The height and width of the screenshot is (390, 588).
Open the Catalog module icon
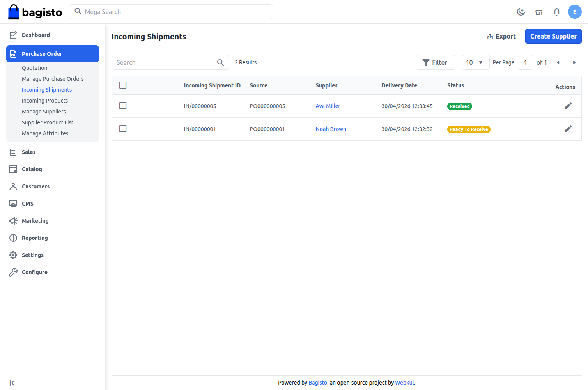point(13,169)
